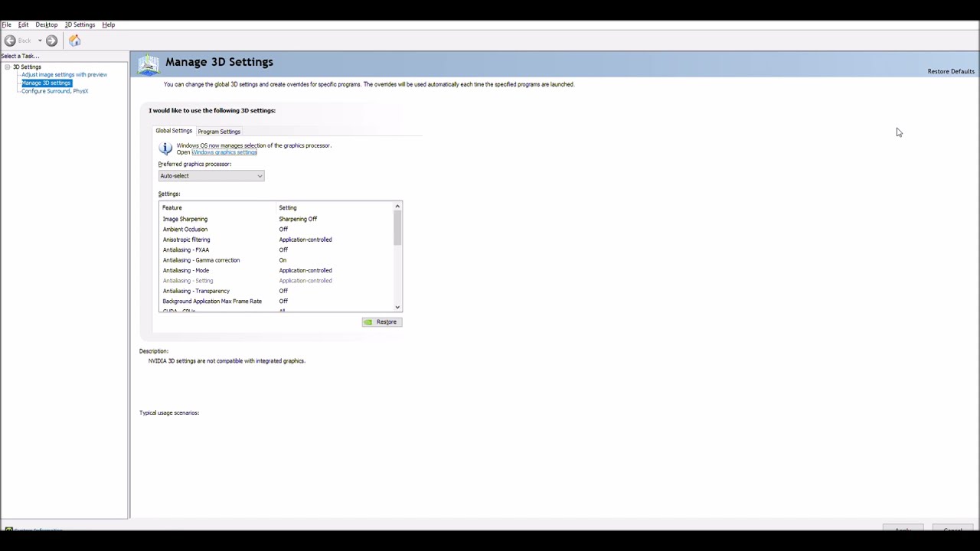Screen dimensions: 980x551
Task: Click Restore Defaults link
Action: point(951,71)
